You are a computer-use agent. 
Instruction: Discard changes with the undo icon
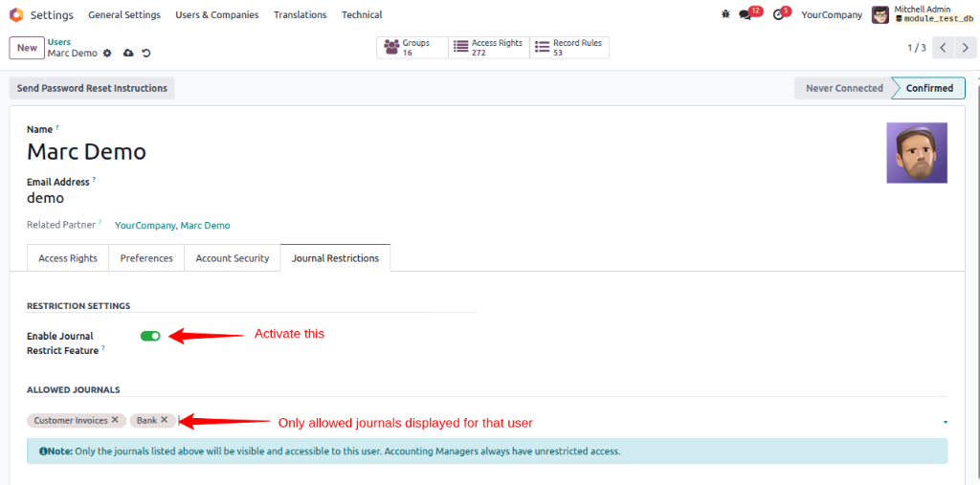point(146,54)
